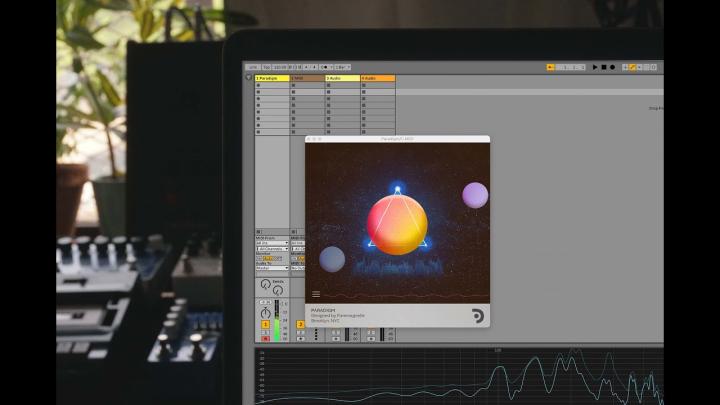
Task: Click the arrangement position field
Action: coord(569,67)
